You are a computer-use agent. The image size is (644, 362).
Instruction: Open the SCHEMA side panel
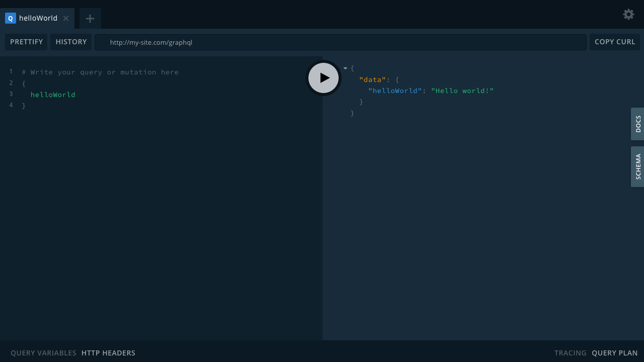[x=637, y=166]
